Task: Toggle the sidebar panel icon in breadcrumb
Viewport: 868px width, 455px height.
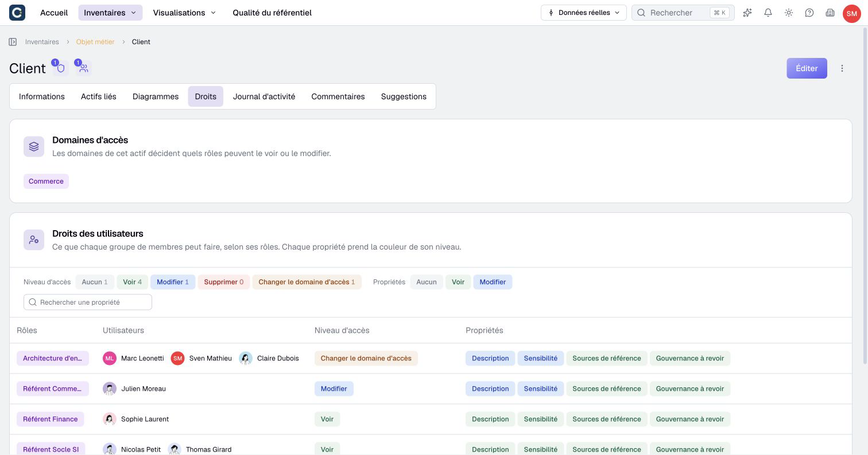Action: point(13,42)
